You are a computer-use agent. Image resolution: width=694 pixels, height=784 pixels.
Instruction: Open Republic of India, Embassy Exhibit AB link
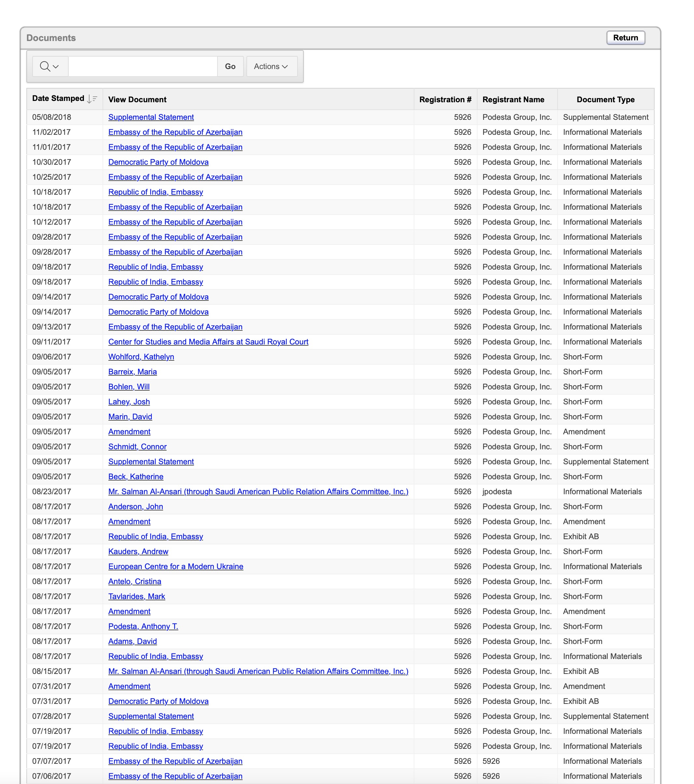pos(156,536)
